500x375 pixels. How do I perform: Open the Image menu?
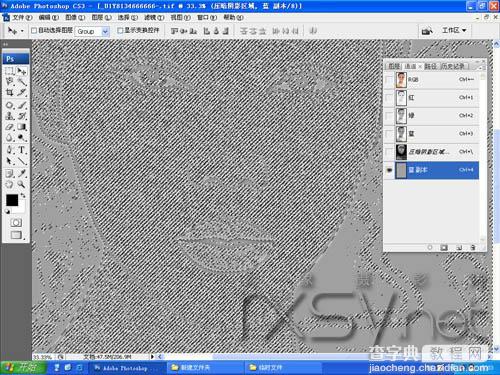75,17
